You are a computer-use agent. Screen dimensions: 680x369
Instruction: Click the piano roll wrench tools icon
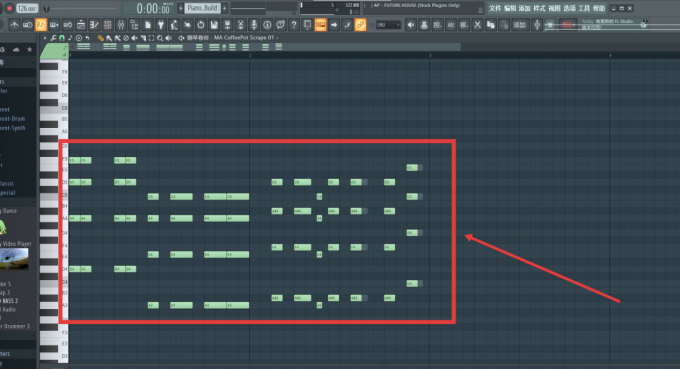click(x=53, y=38)
